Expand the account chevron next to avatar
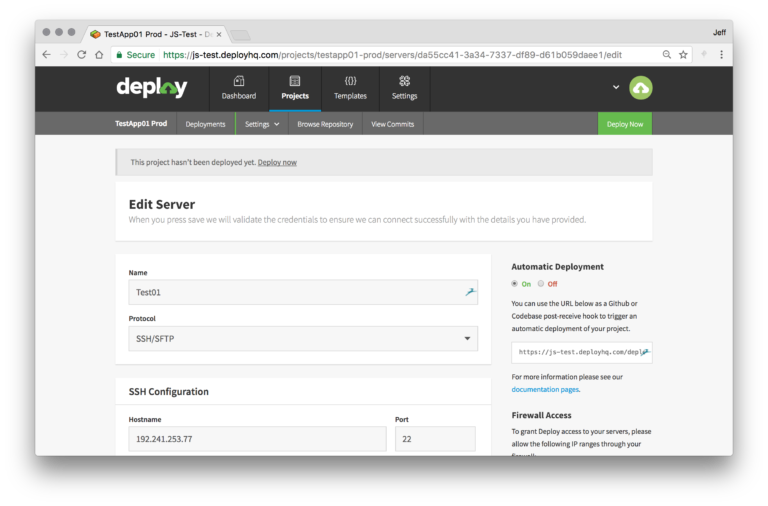The image size is (768, 506). tap(616, 87)
